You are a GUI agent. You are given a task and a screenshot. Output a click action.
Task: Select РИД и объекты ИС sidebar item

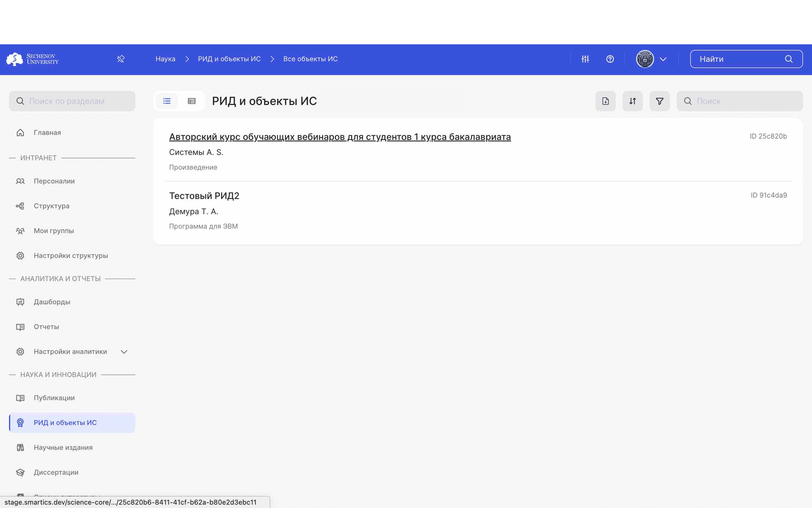point(72,423)
